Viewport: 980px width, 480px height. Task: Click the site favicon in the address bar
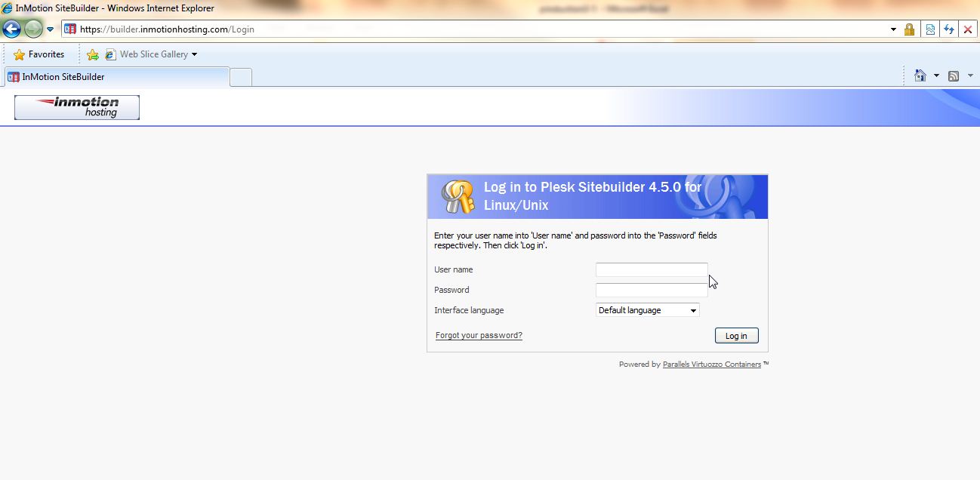[x=70, y=29]
